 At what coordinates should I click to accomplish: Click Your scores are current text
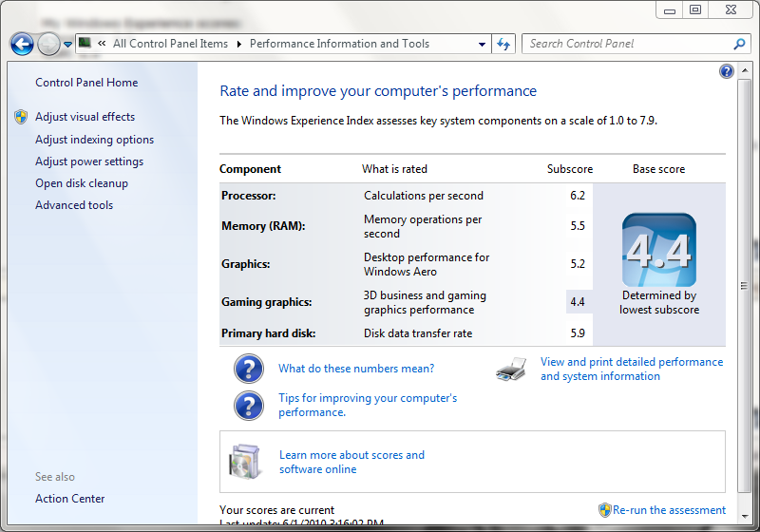click(x=276, y=510)
